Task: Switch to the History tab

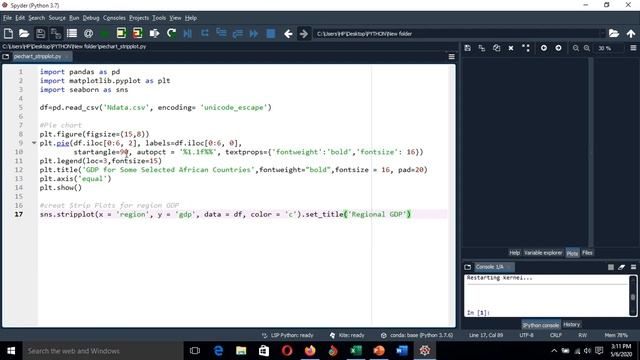Action: [x=571, y=324]
